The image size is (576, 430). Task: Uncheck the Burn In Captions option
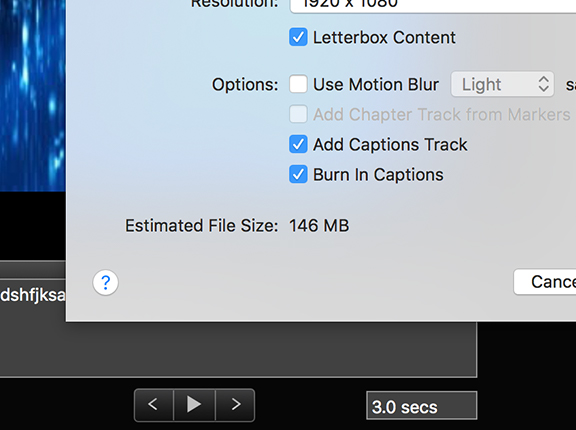[x=298, y=174]
